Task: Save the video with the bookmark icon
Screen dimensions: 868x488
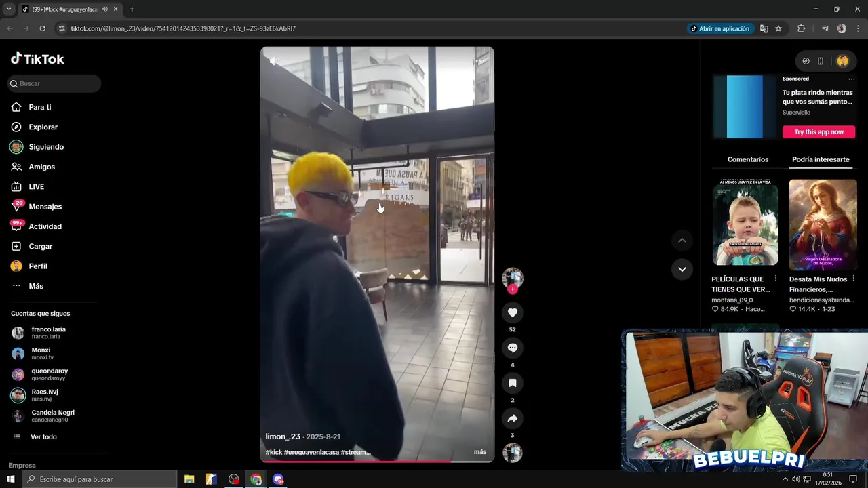Action: coord(513,383)
